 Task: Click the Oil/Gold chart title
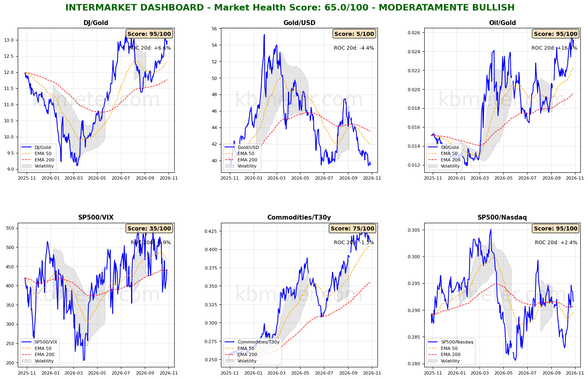(x=503, y=23)
